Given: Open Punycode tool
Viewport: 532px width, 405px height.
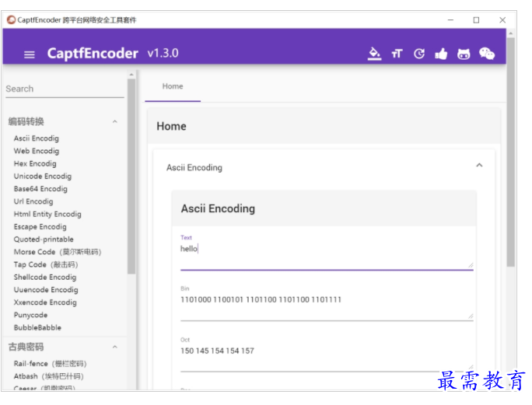Looking at the screenshot, I should [x=30, y=315].
